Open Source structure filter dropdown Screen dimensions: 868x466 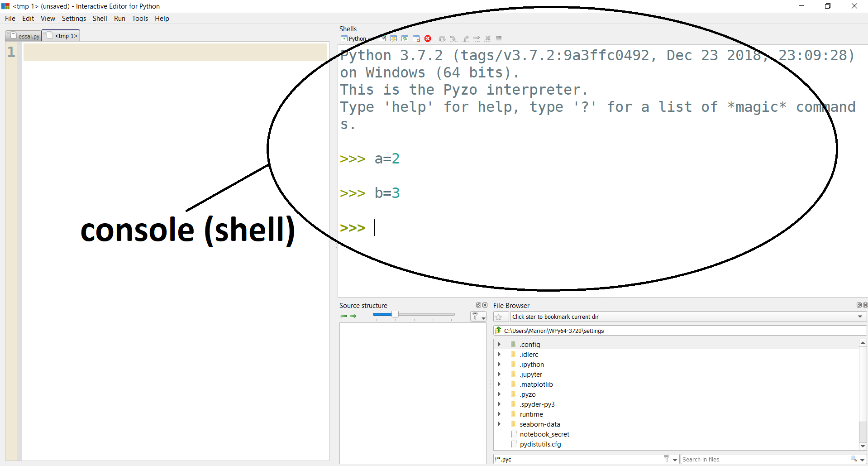[x=478, y=317]
